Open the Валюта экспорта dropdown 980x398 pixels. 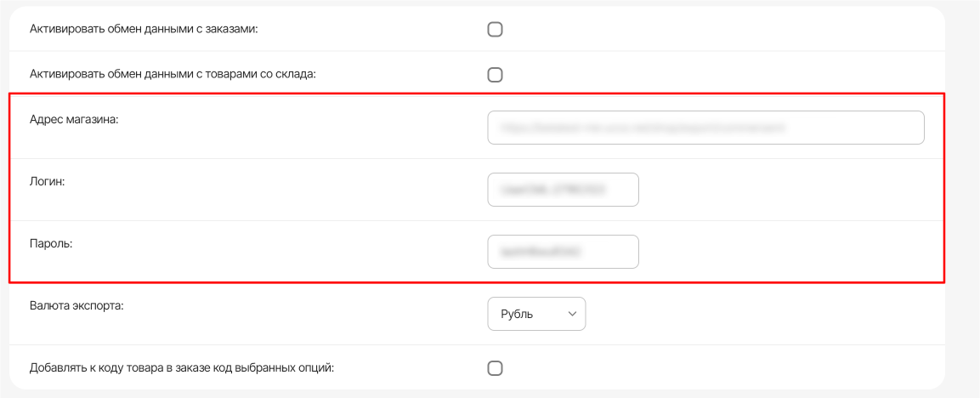[x=536, y=314]
